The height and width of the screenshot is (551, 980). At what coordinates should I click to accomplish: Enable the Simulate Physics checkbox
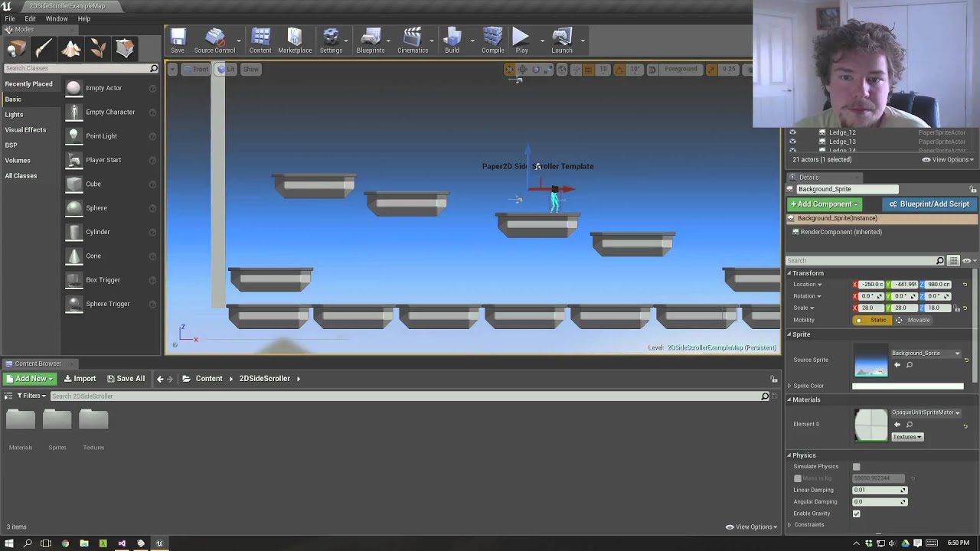pos(856,467)
